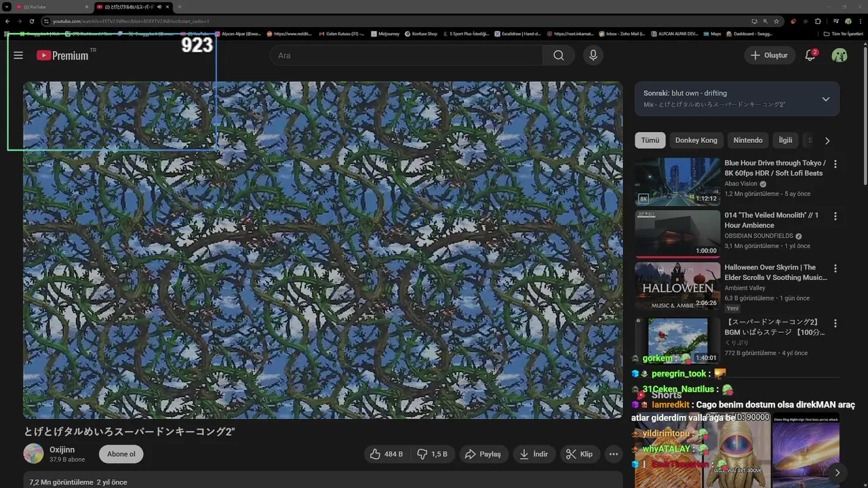Open the account avatar menu
The width and height of the screenshot is (868, 488).
coord(840,56)
